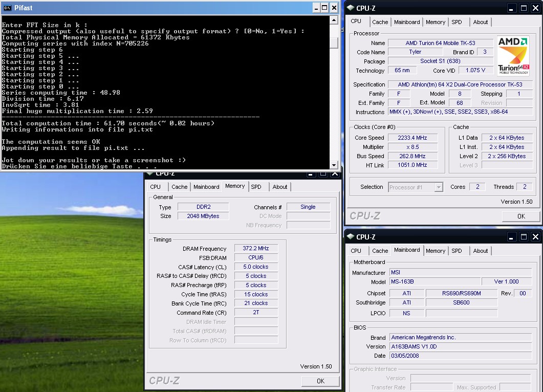Viewport: 543px width, 392px height.
Task: Open Cache tab in the Mainboard CPU-Z window
Action: pos(380,251)
